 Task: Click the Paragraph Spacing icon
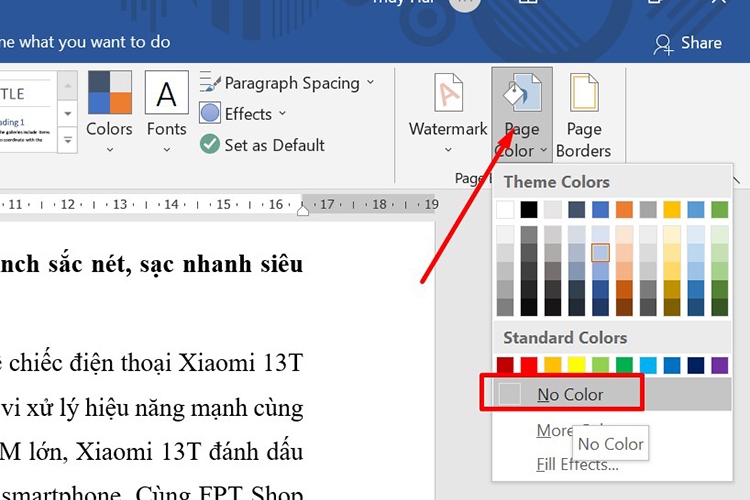(x=210, y=82)
